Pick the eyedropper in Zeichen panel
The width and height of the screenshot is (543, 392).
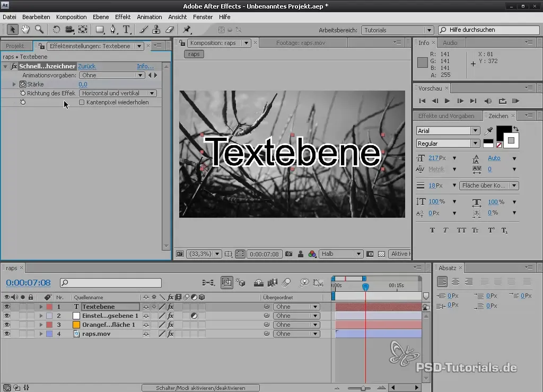tap(489, 131)
